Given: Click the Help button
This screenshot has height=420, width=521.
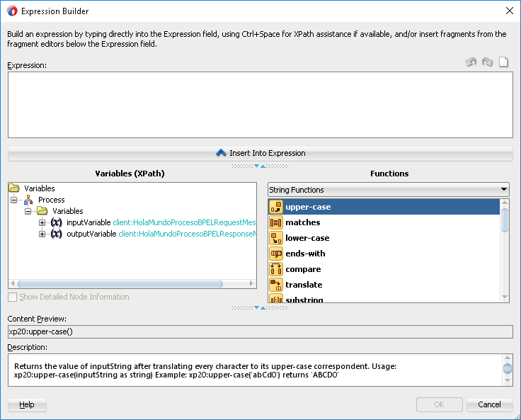Looking at the screenshot, I should click(27, 404).
